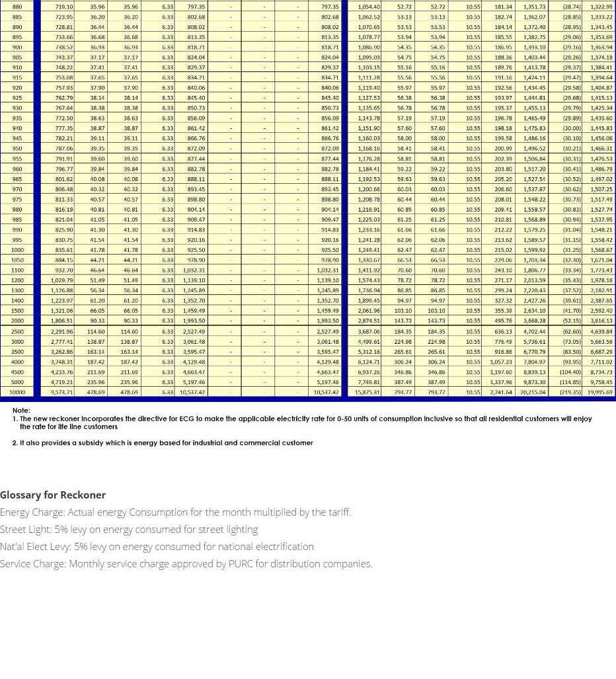The image size is (616, 679).
Task: Click the 1500 units row label
Action: click(18, 311)
